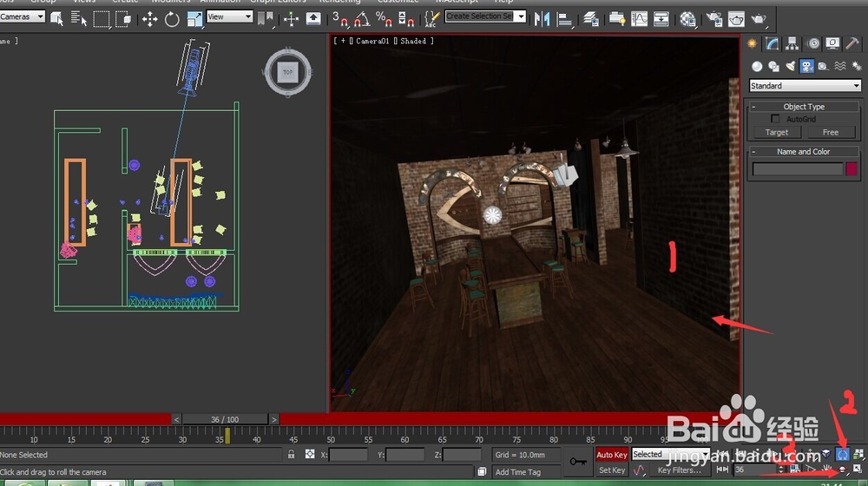Select Helpers category in Create panel
This screenshot has width=868, height=486.
pyautogui.click(x=823, y=67)
